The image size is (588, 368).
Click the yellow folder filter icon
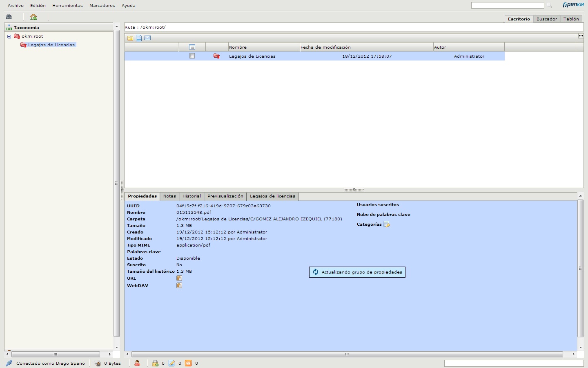[130, 38]
